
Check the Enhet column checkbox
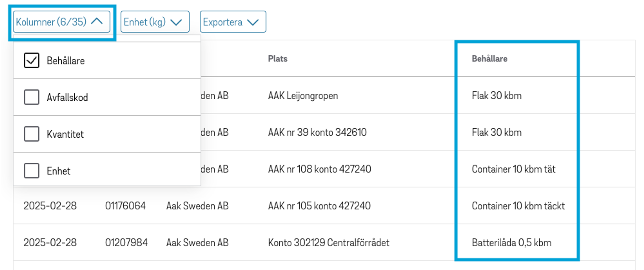point(31,171)
